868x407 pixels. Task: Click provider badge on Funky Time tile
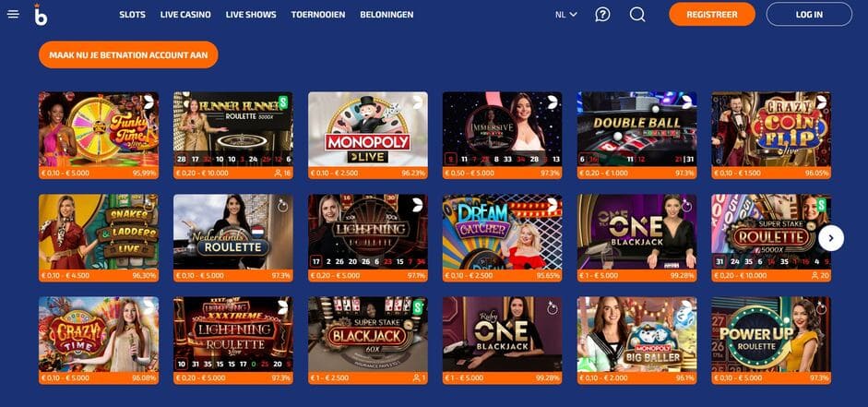[149, 102]
